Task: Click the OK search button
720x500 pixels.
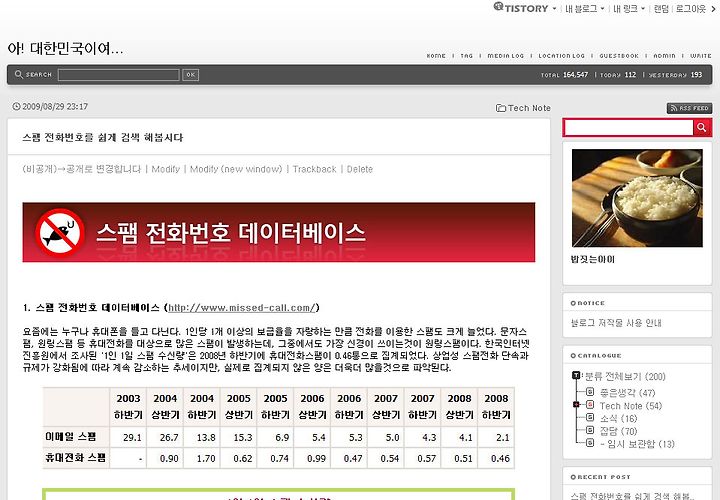Action: click(x=191, y=75)
